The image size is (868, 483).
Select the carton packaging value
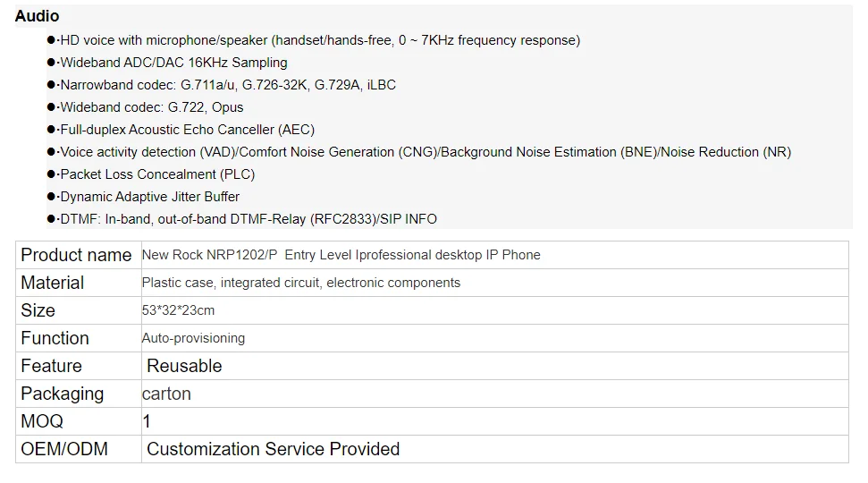pos(167,394)
